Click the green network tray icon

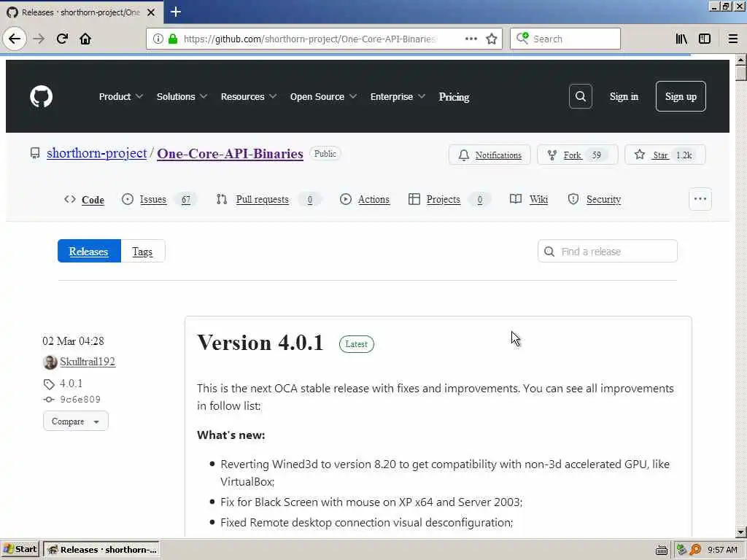(681, 550)
